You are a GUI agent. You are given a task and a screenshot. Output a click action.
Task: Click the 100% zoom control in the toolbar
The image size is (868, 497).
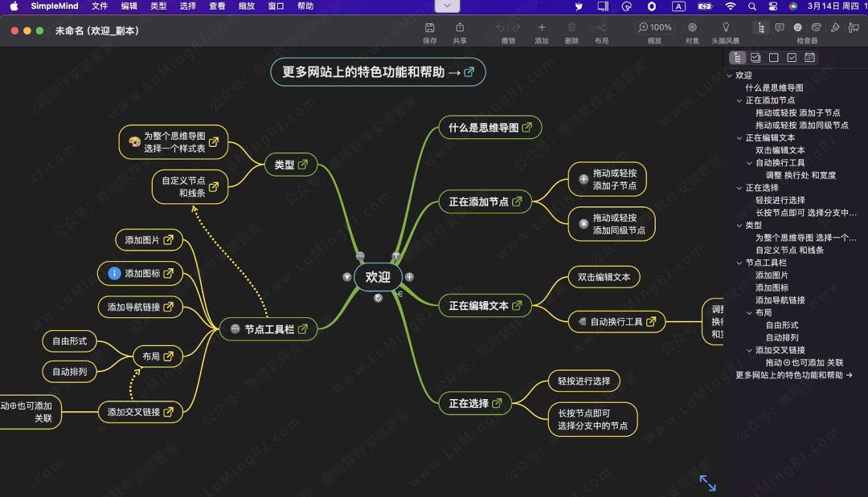pos(656,26)
